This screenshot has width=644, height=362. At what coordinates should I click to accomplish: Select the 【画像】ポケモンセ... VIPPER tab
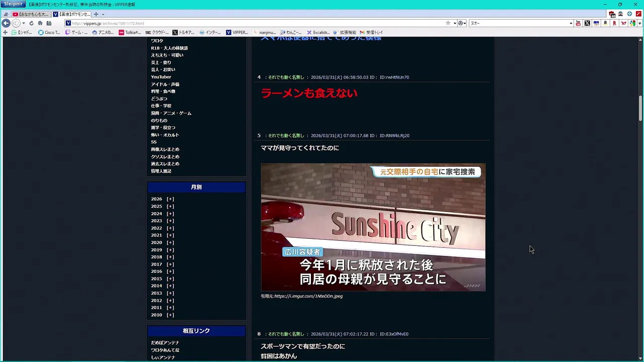coord(72,14)
